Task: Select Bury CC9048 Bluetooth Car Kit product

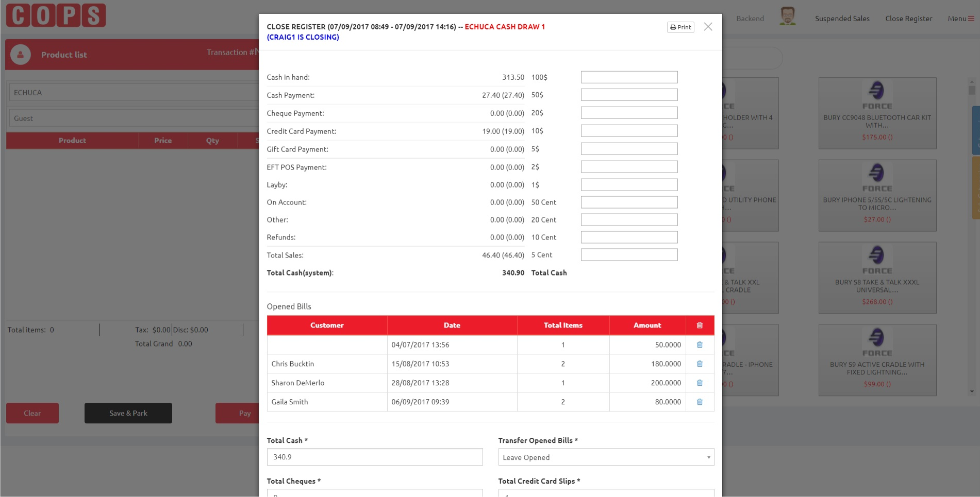Action: point(877,113)
